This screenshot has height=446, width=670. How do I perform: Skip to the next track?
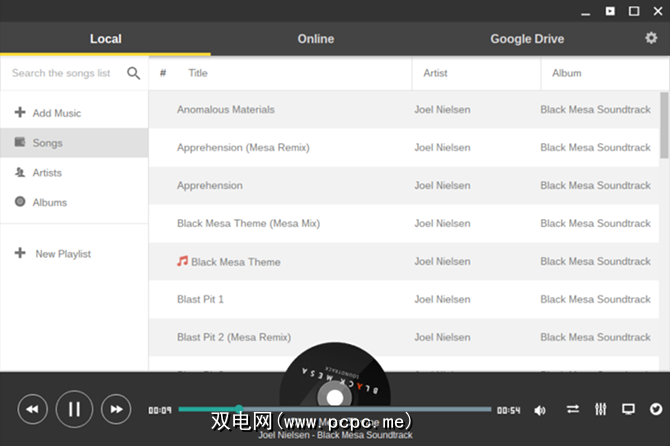[x=116, y=409]
